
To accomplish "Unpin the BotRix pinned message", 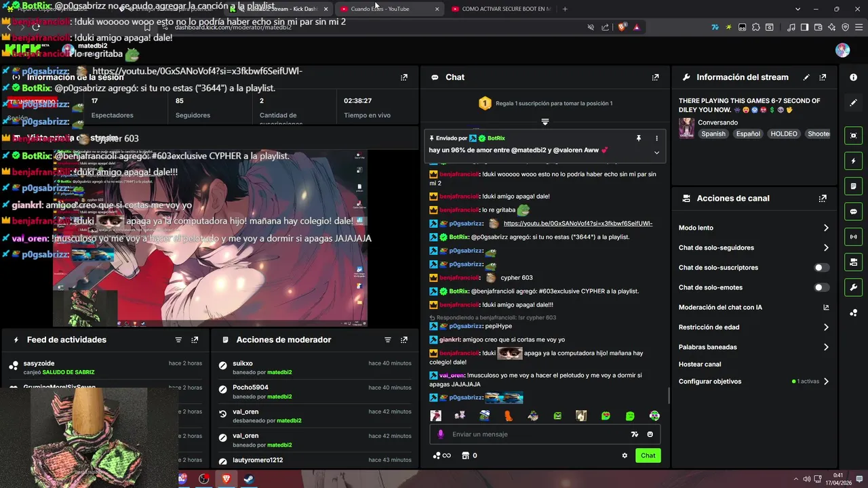I will coord(638,138).
